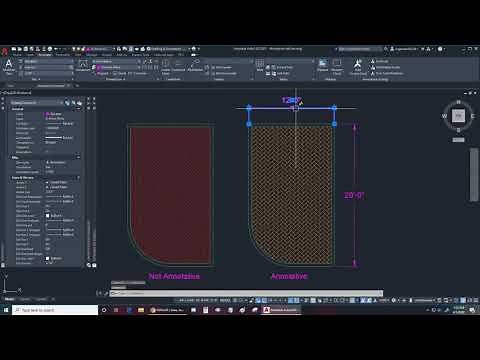Switch to the Insert ribbon tab
The image size is (480, 360).
[31, 55]
